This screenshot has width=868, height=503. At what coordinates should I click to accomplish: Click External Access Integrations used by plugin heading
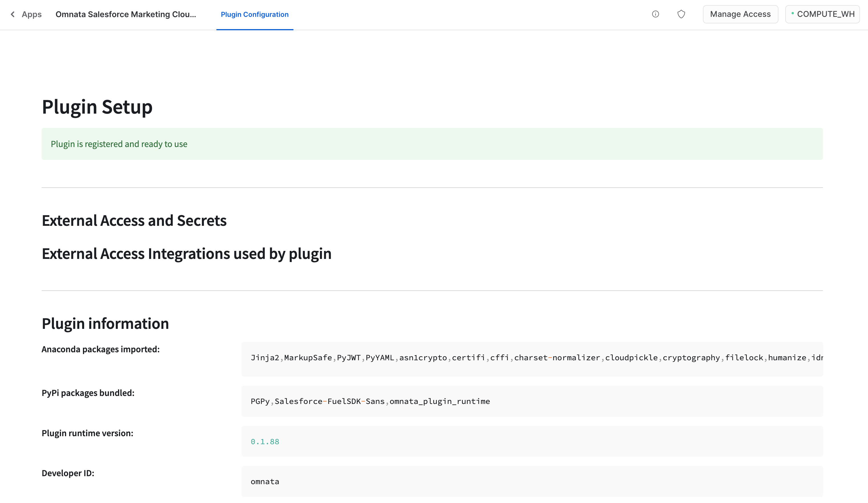[186, 254]
